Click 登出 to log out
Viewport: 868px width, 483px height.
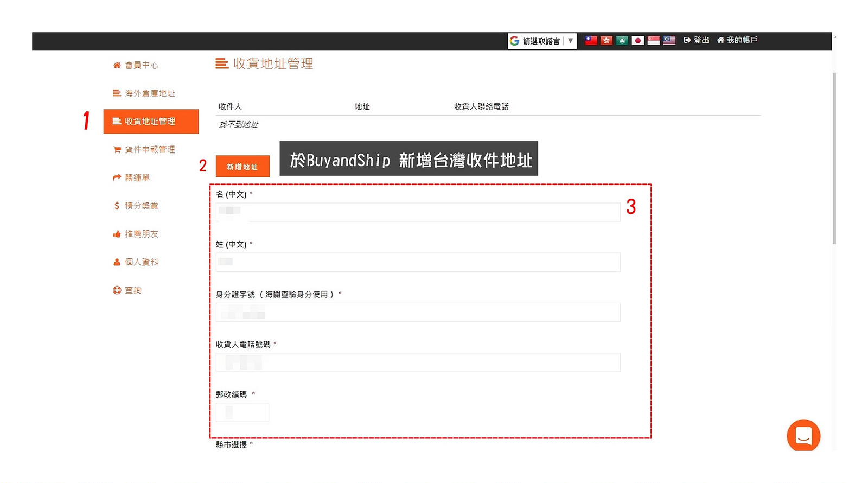(x=697, y=40)
